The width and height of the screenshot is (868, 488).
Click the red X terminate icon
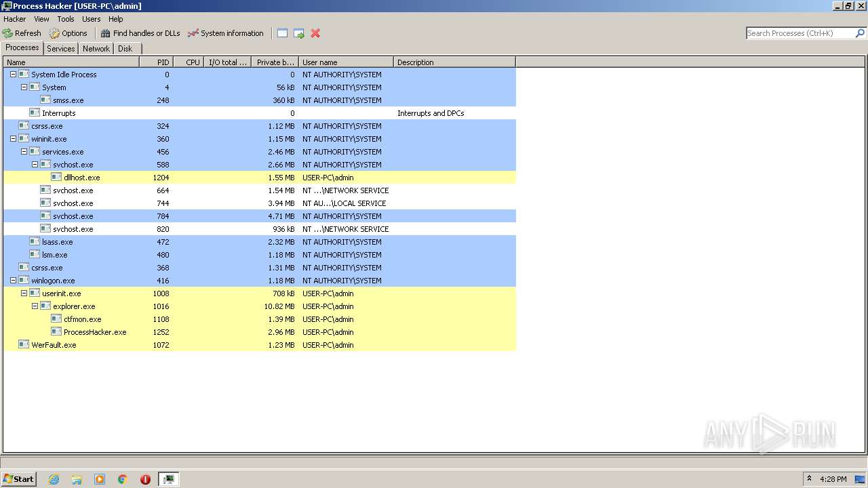(315, 33)
